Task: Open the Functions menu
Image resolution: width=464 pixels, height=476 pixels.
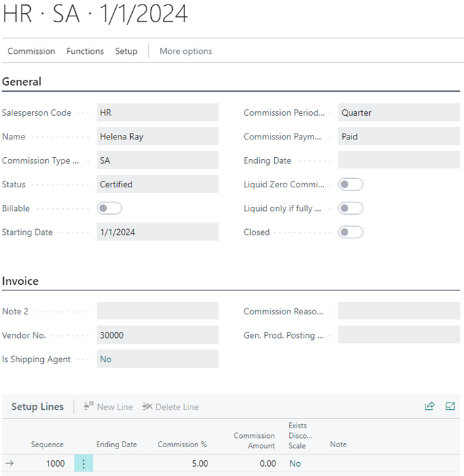Action: 85,51
